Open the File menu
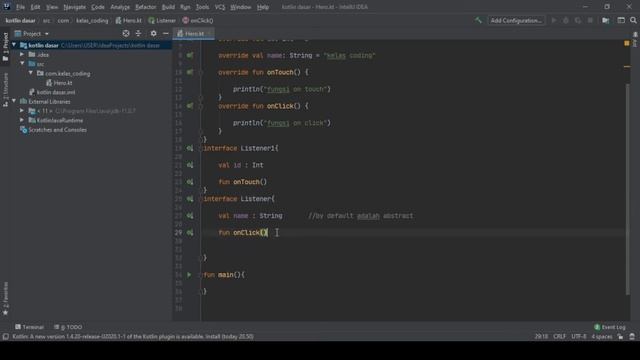640x360 pixels. [x=20, y=7]
